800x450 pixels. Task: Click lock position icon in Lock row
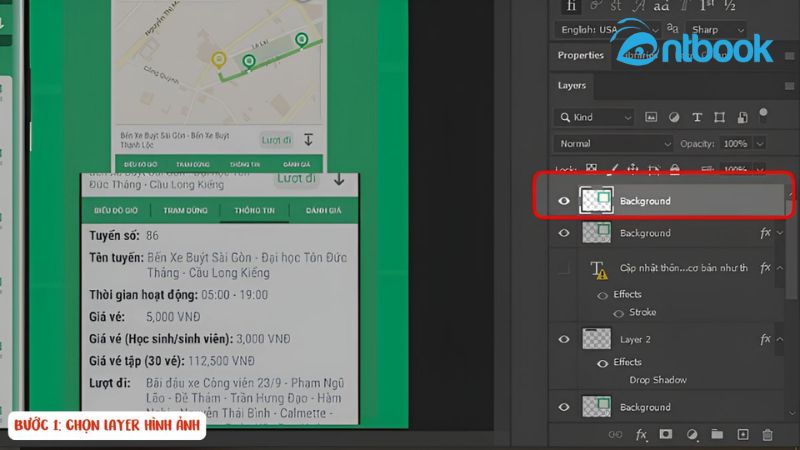633,169
